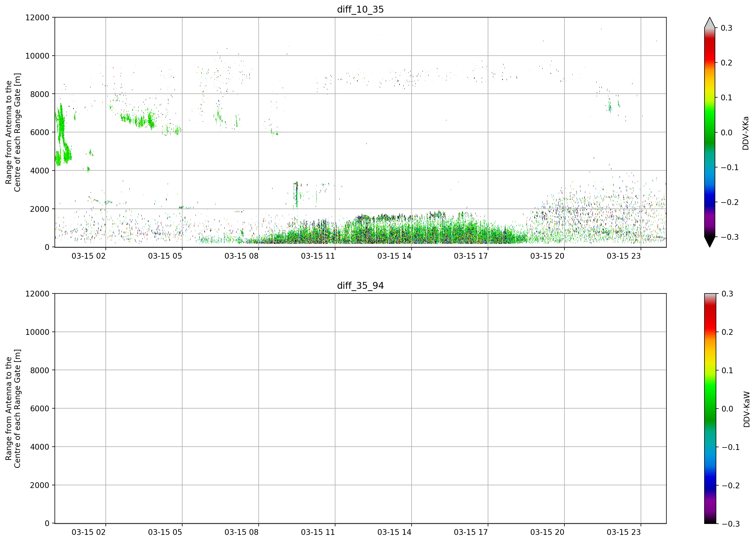Screen dimensions: 756x542
Task: Click the dense low-level echo around 03-15 14
Action: point(411,230)
